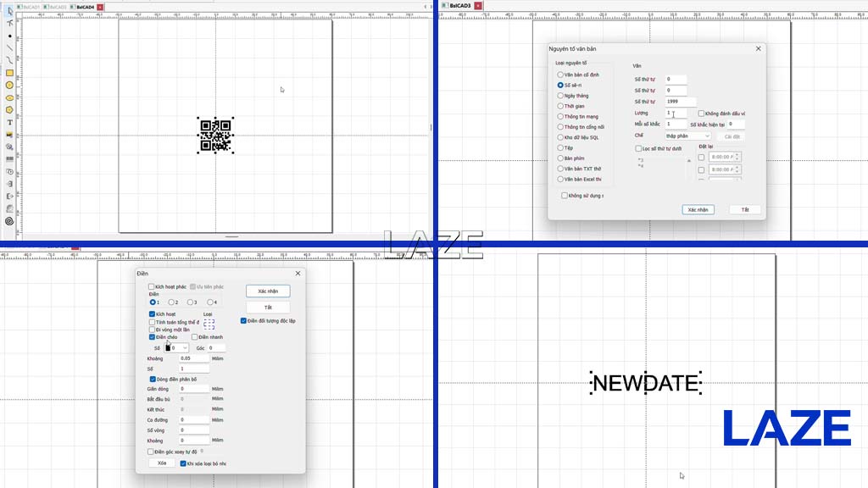868x488 pixels.
Task: Select the arrow pick tool
Action: coord(10,11)
